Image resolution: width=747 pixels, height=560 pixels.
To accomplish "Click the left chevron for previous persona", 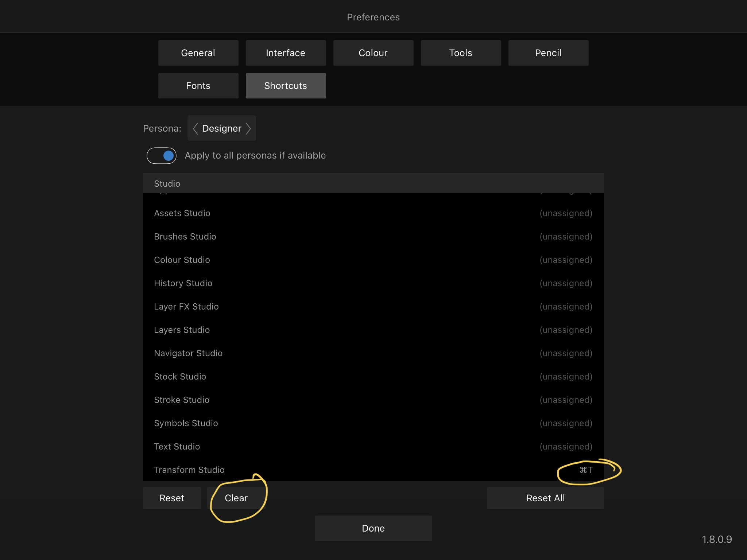I will click(x=195, y=128).
